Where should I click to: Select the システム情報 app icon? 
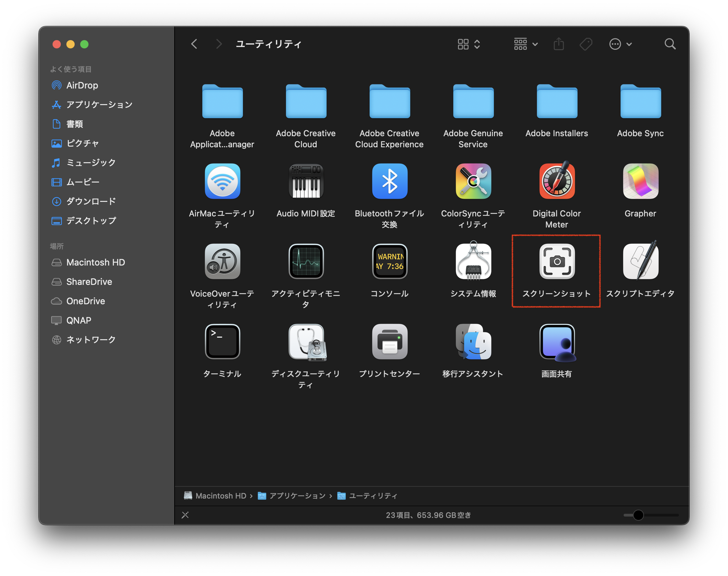(x=473, y=261)
